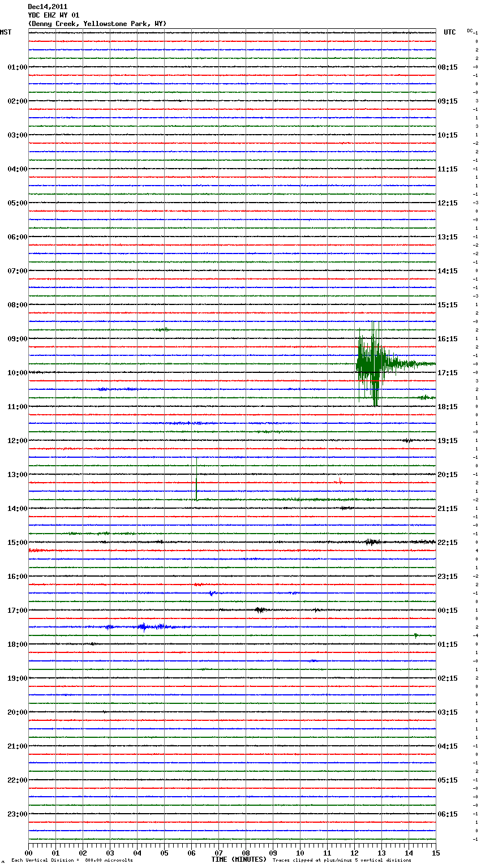Click the Each Vertical Division 800.00 microvolts note
481x868 pixels.
72,861
